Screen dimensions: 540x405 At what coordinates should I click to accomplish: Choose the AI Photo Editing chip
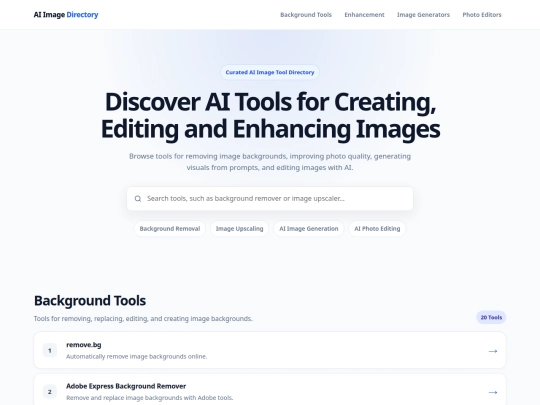[377, 229]
